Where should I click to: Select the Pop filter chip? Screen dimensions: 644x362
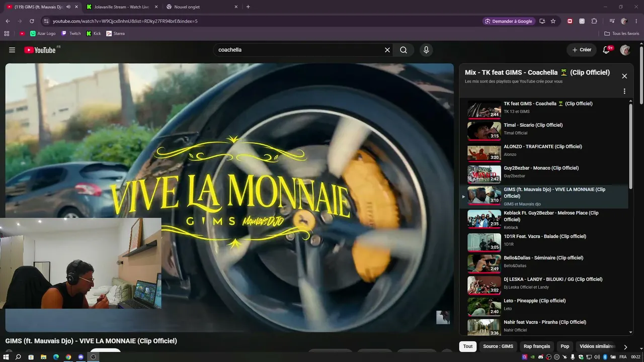[565, 346]
